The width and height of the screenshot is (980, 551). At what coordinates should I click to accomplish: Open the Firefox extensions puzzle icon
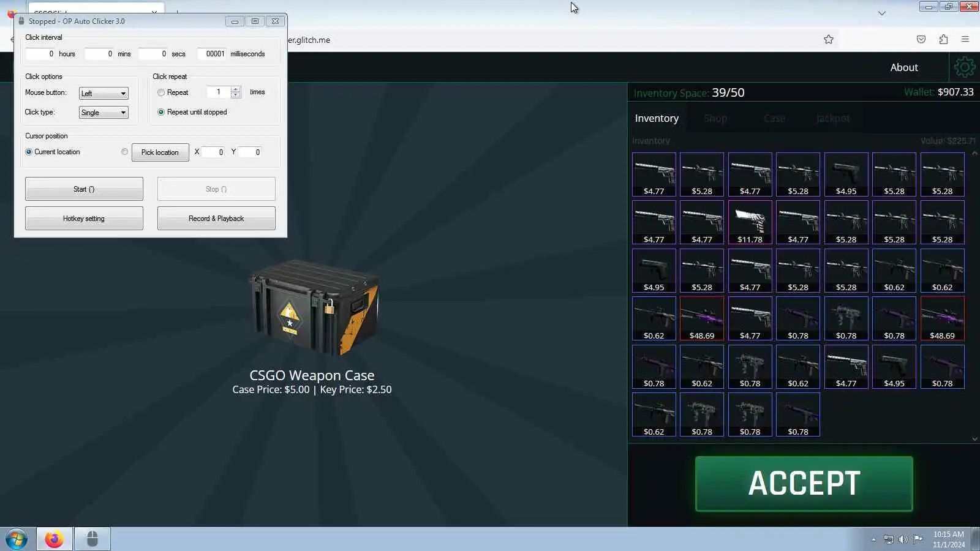coord(943,39)
